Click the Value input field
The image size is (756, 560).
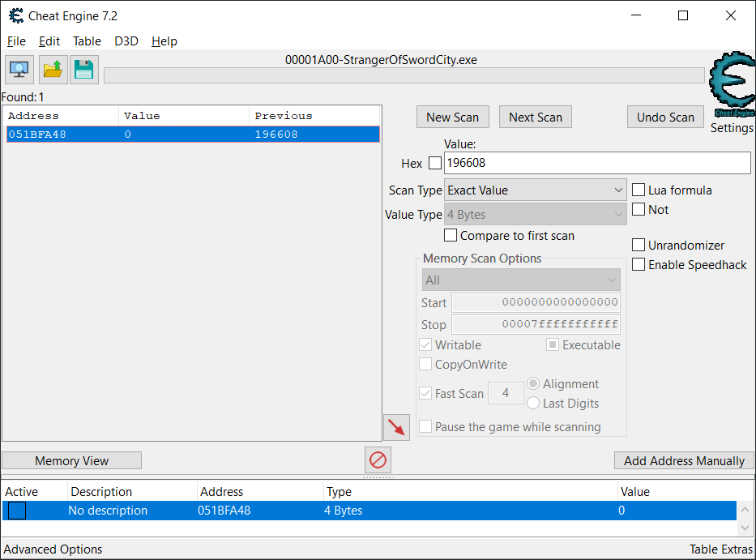coord(596,163)
